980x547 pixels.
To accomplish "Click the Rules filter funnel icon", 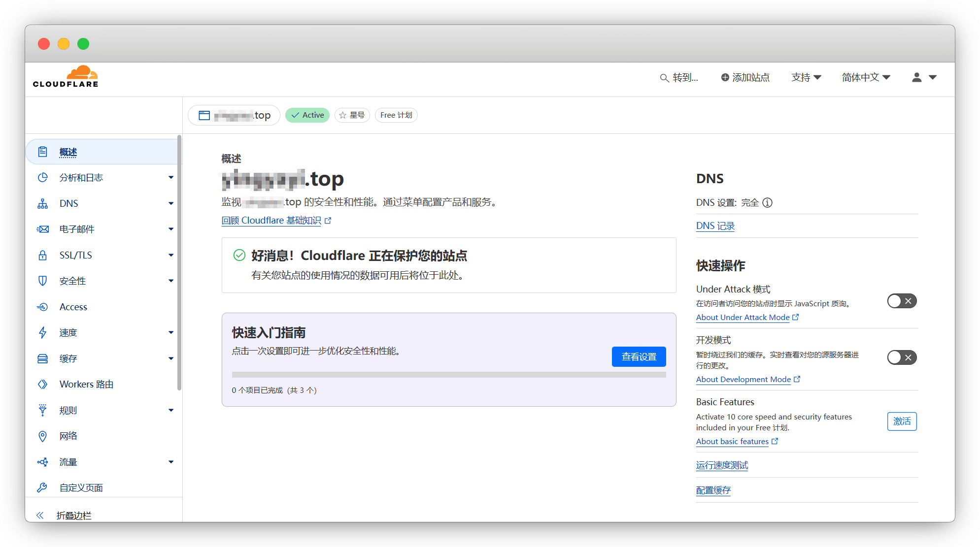I will pyautogui.click(x=43, y=410).
